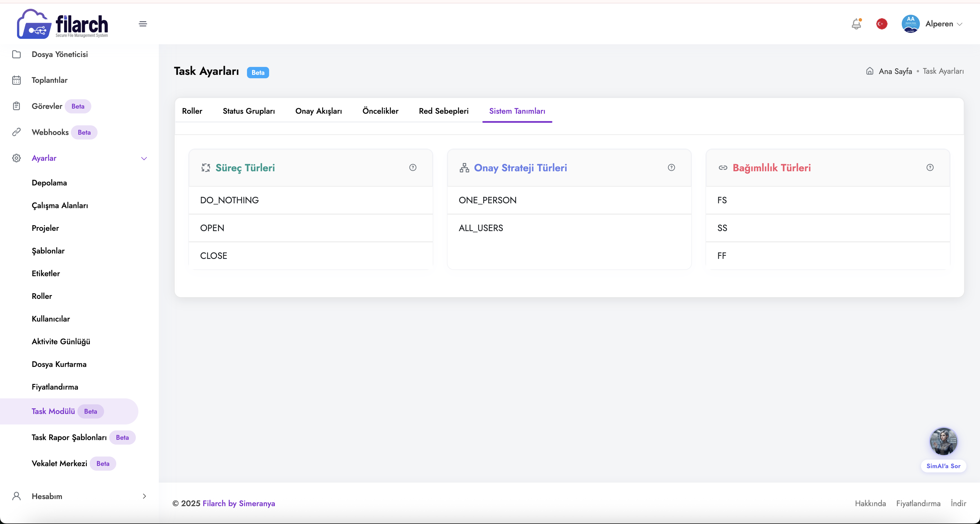Click the help icon for Onay Strateji Türleri
Screen dimensions: 980x524
[671, 168]
